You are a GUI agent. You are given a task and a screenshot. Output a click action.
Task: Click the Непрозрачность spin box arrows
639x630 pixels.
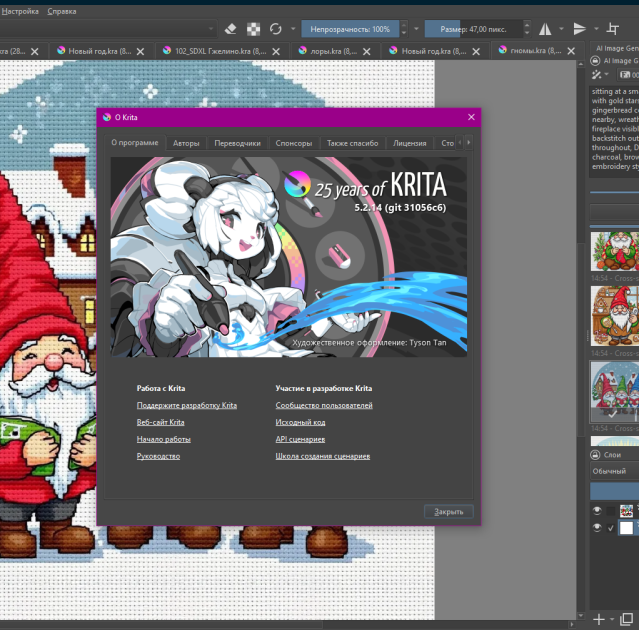403,29
